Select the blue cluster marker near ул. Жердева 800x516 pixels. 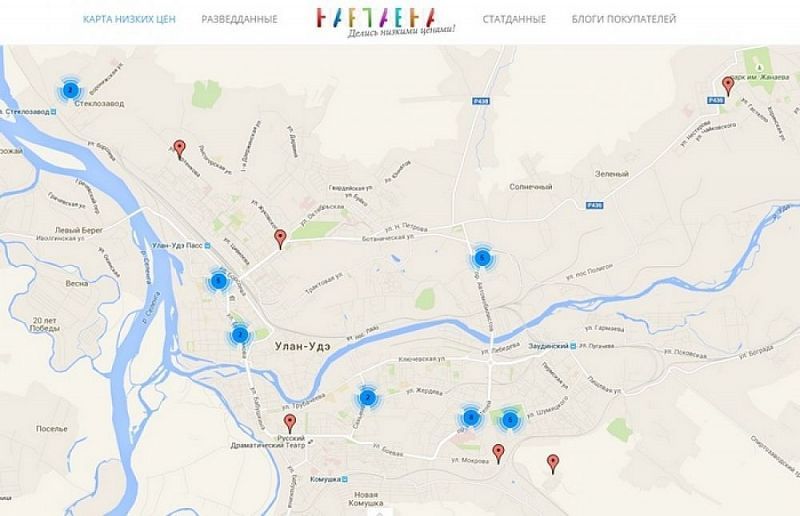point(367,398)
